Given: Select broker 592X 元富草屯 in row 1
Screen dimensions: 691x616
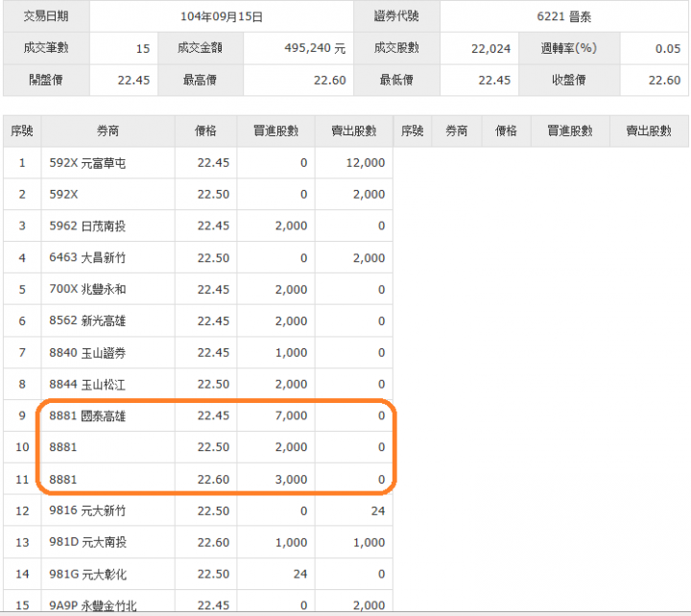Looking at the screenshot, I should pyautogui.click(x=87, y=163).
